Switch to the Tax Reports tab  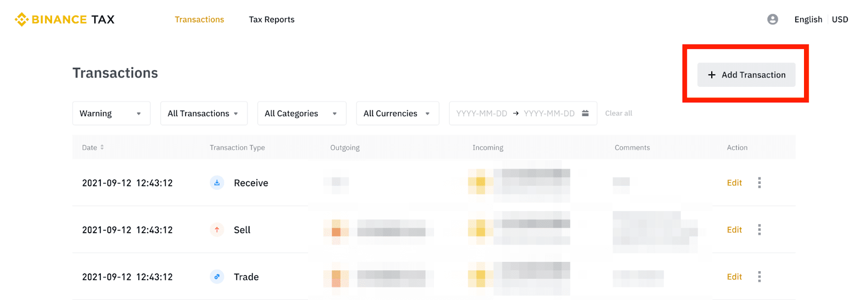272,20
